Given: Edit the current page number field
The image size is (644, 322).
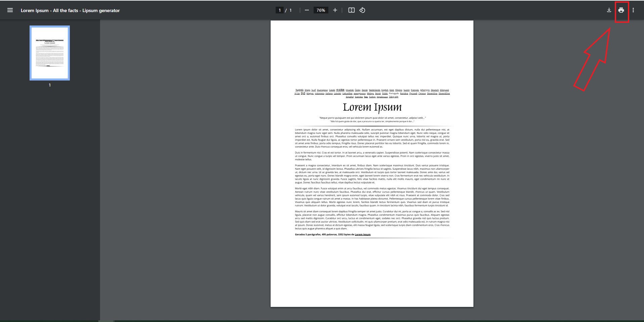Looking at the screenshot, I should pyautogui.click(x=279, y=10).
